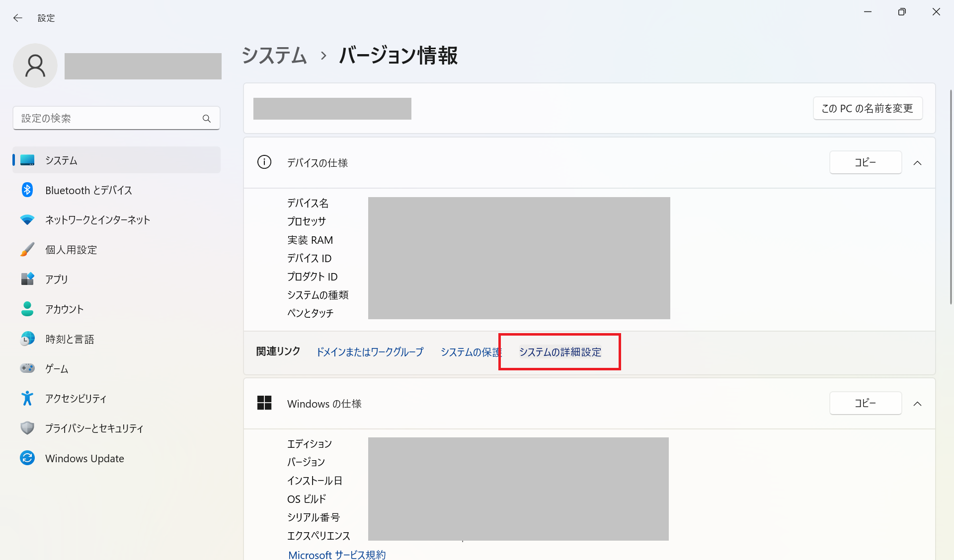Viewport: 954px width, 560px height.
Task: Click the 個人用設定 paintbrush icon
Action: pos(27,249)
